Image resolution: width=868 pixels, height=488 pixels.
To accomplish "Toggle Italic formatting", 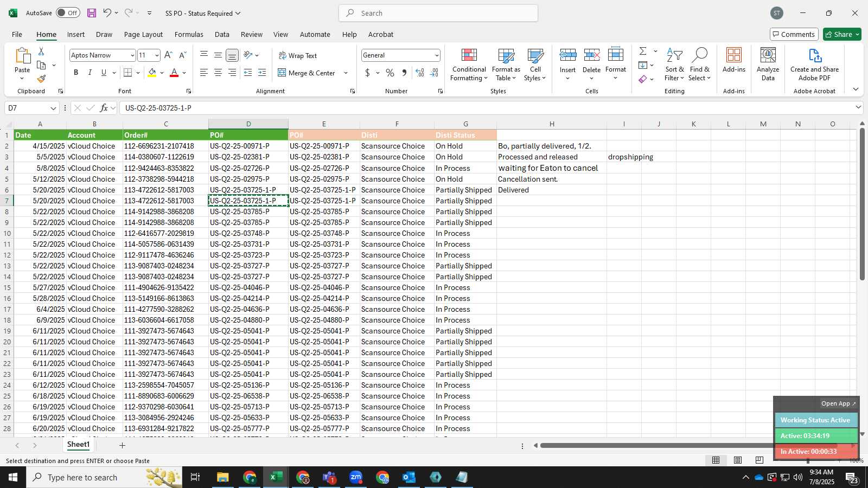I will [x=90, y=73].
